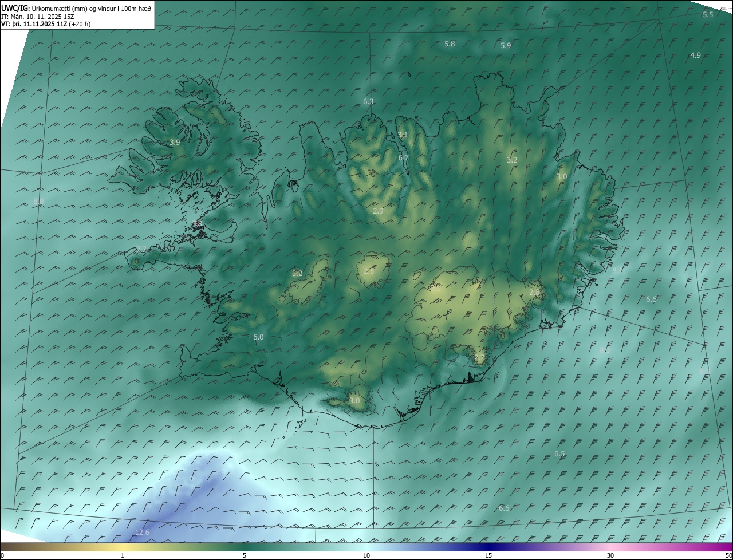Select the color scale label 15
733x560 pixels.
tap(488, 555)
